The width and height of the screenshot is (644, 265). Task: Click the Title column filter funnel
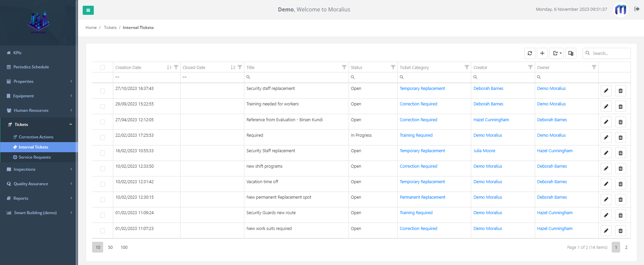coord(344,67)
